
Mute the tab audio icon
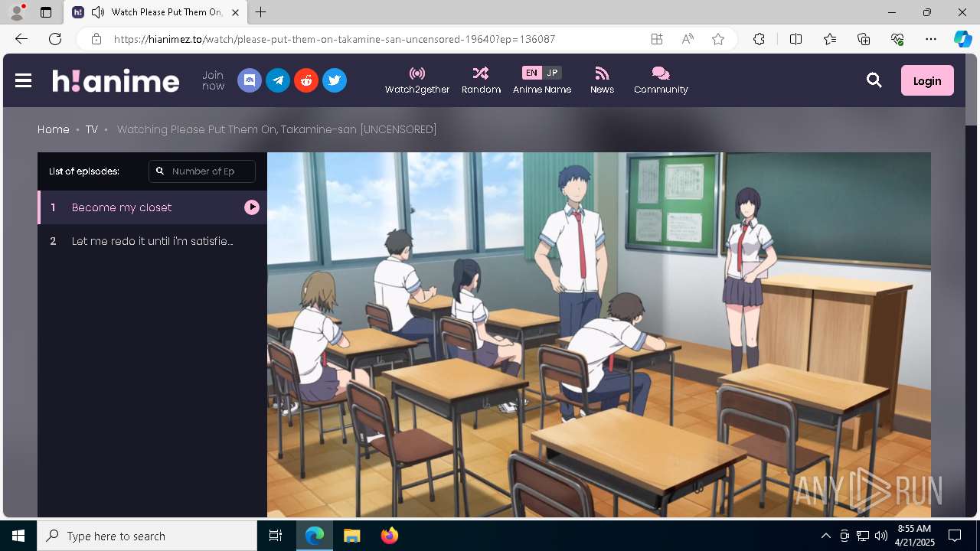(97, 12)
